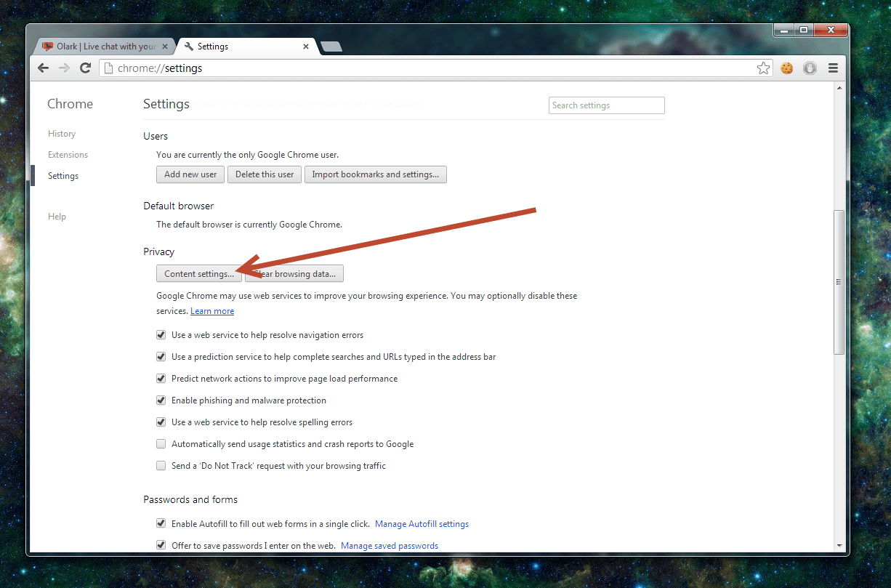The height and width of the screenshot is (588, 891).
Task: Open History in the sidebar
Action: coord(62,134)
